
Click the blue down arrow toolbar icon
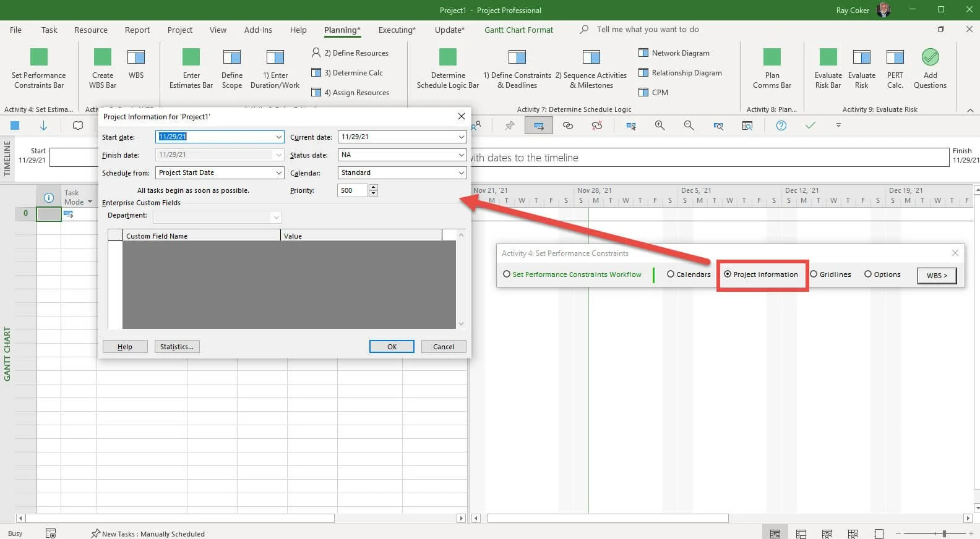[x=43, y=125]
